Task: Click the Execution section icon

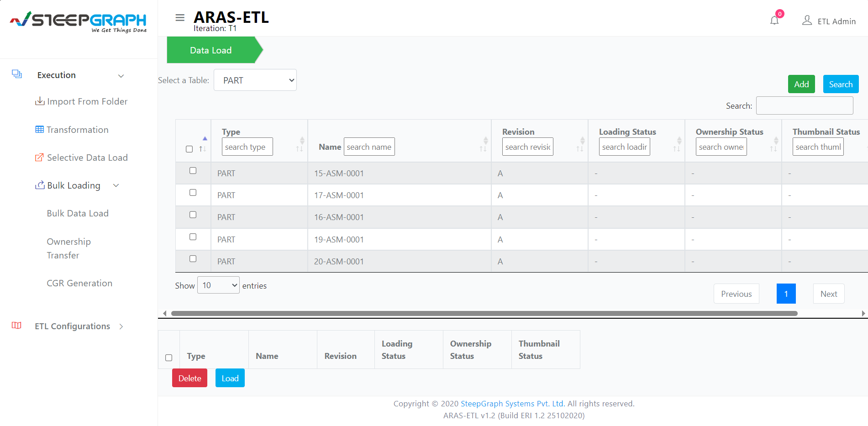Action: (x=17, y=73)
